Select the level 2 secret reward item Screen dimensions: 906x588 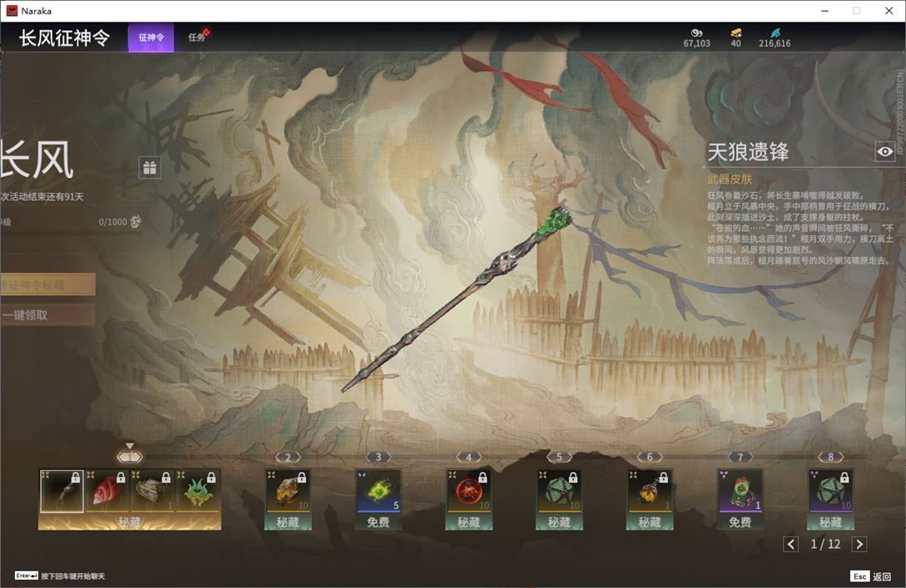(x=288, y=491)
